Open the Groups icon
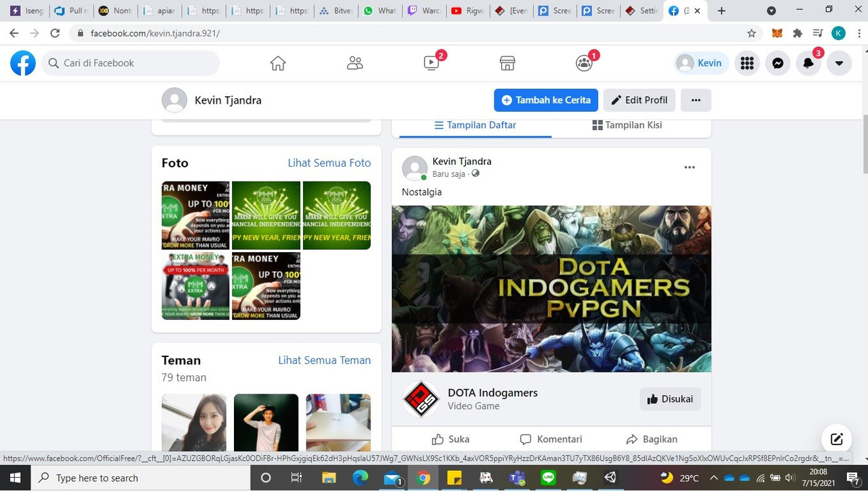This screenshot has width=868, height=498. (x=584, y=63)
